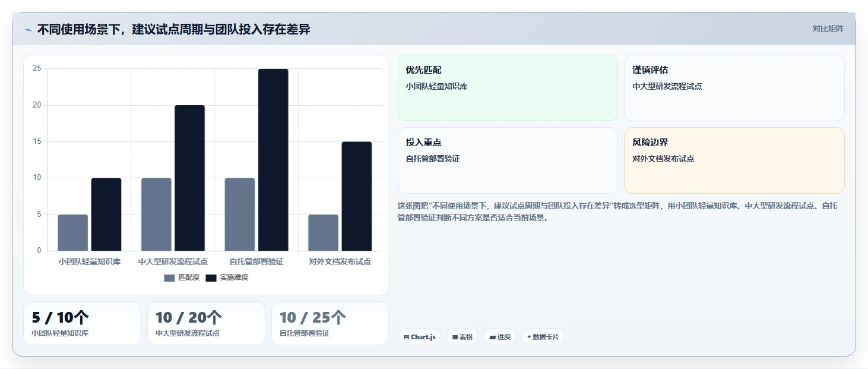868x369 pixels.
Task: Click the 匹配度 bar for 对外文档发布试点
Action: click(x=323, y=232)
